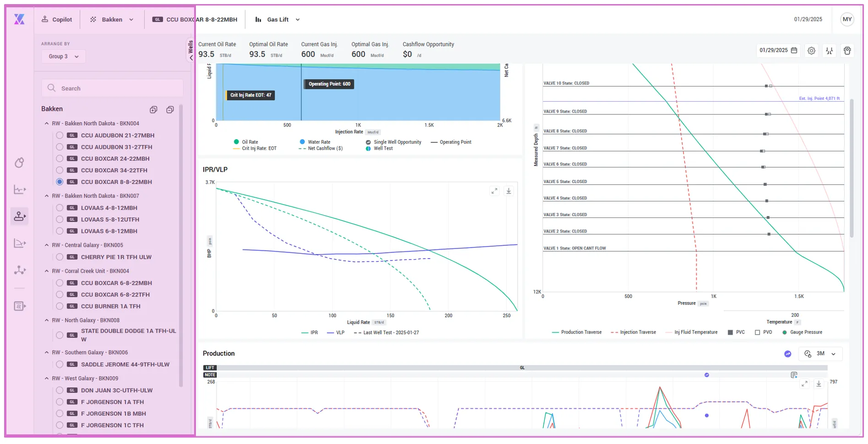The width and height of the screenshot is (868, 444).
Task: Collapse RW - Bakken North Dakota - BKN004 group
Action: (x=47, y=124)
